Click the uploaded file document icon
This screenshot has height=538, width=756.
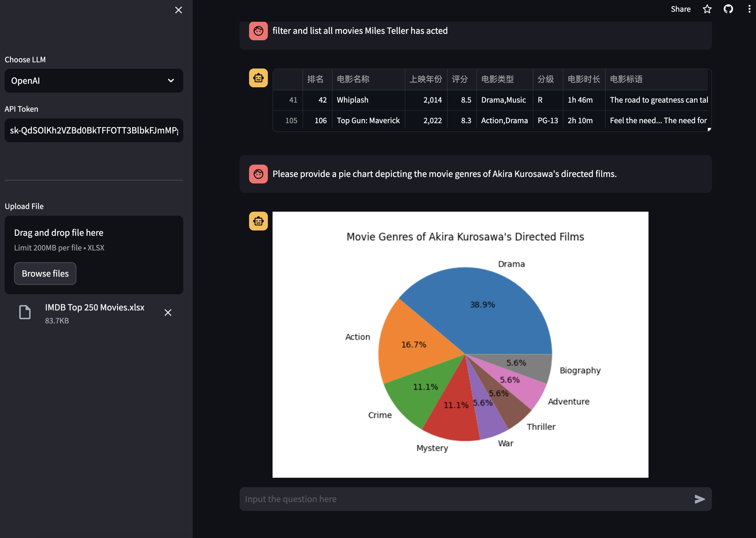(x=25, y=312)
